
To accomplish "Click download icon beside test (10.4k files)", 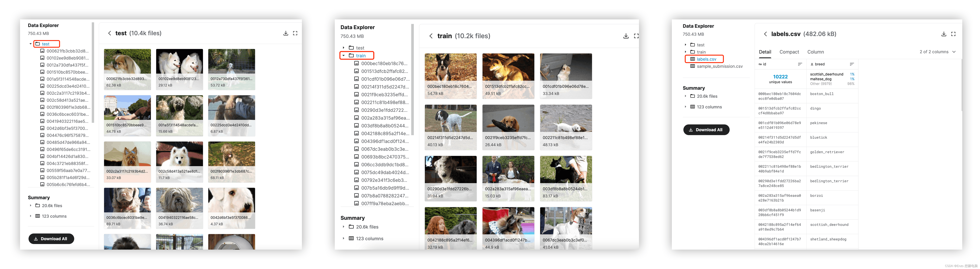I will tap(285, 34).
